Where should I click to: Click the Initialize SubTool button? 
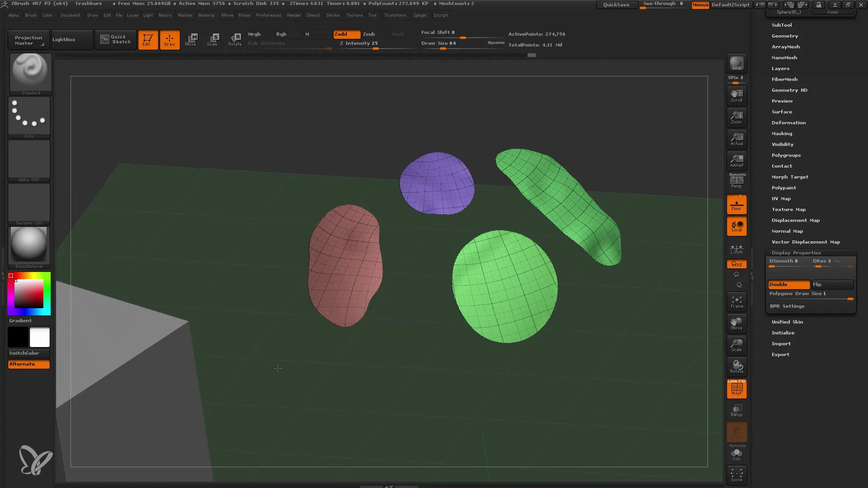click(784, 333)
